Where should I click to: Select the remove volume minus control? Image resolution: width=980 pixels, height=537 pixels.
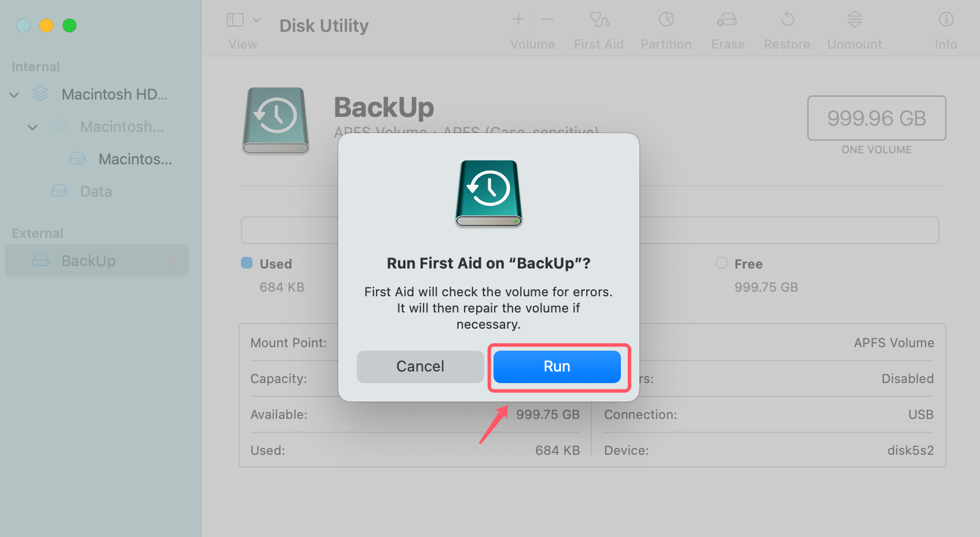click(547, 19)
